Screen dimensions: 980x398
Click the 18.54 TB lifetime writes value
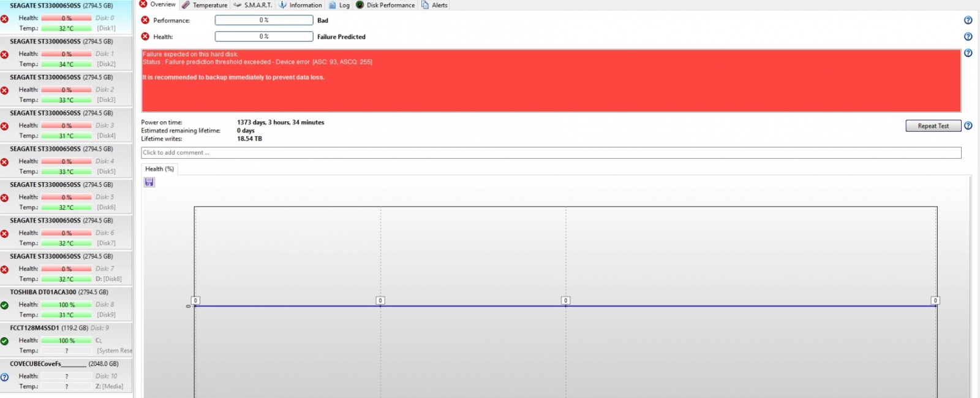pos(249,139)
